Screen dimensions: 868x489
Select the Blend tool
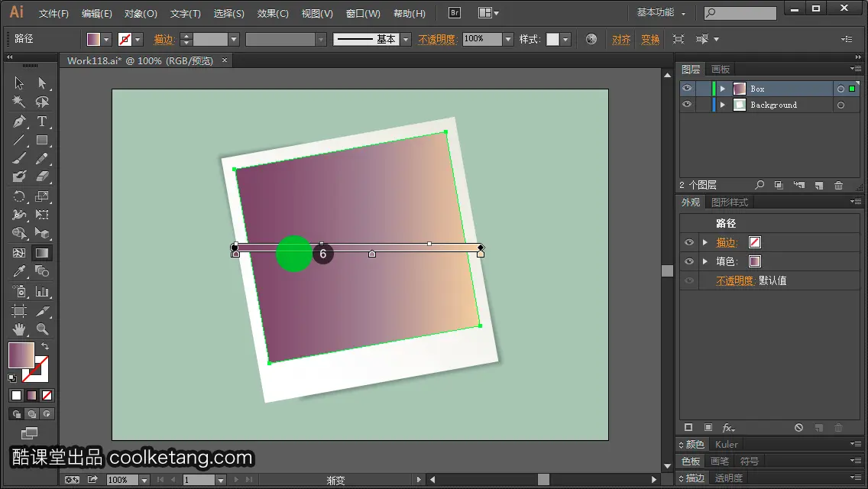(42, 271)
